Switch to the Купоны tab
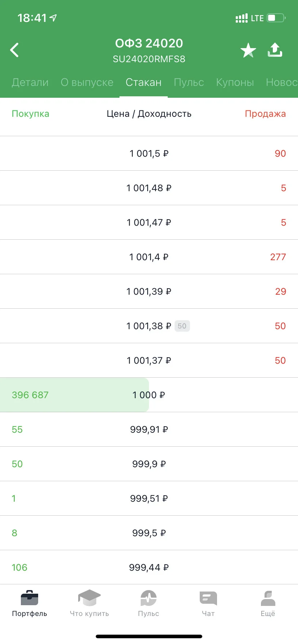 [235, 82]
